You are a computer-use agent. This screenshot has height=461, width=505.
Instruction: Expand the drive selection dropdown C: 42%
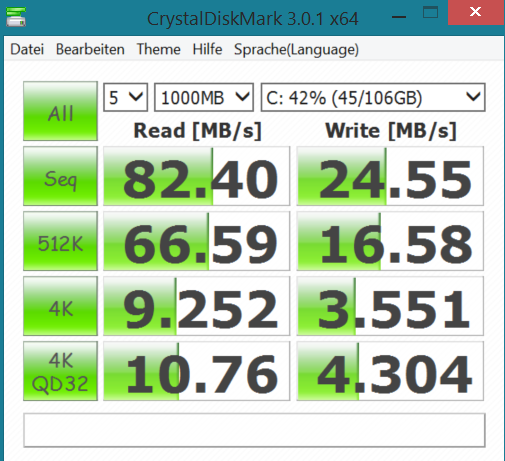coord(373,97)
